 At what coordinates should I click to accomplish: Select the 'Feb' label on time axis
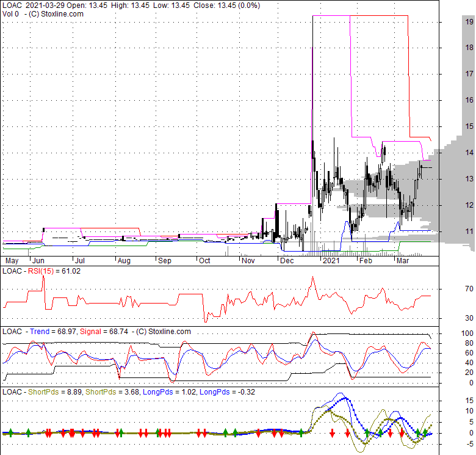click(x=366, y=261)
